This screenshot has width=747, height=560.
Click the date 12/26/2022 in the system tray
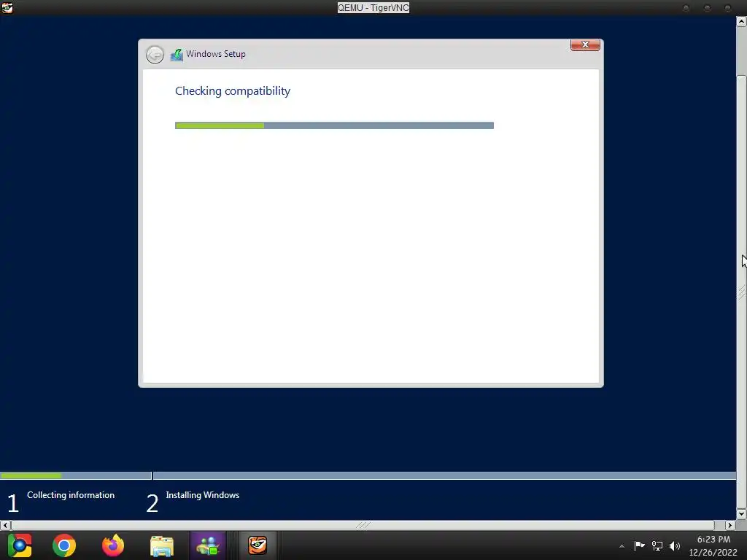pyautogui.click(x=713, y=553)
